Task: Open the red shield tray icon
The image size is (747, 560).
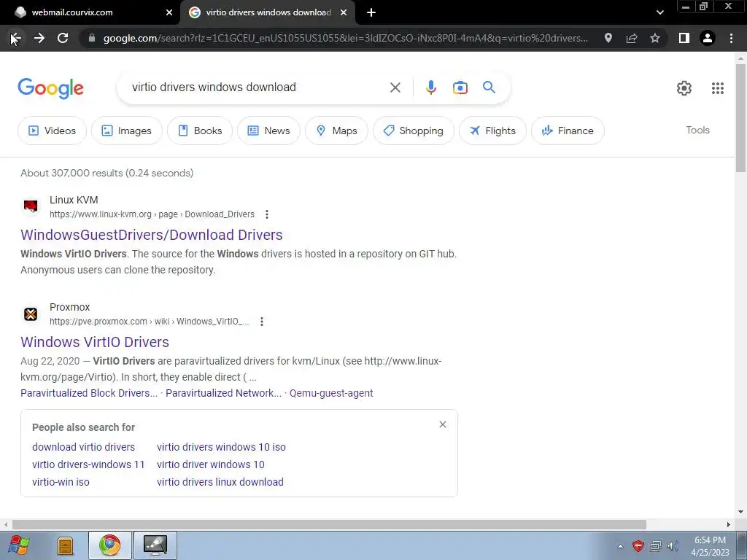Action: (x=638, y=546)
